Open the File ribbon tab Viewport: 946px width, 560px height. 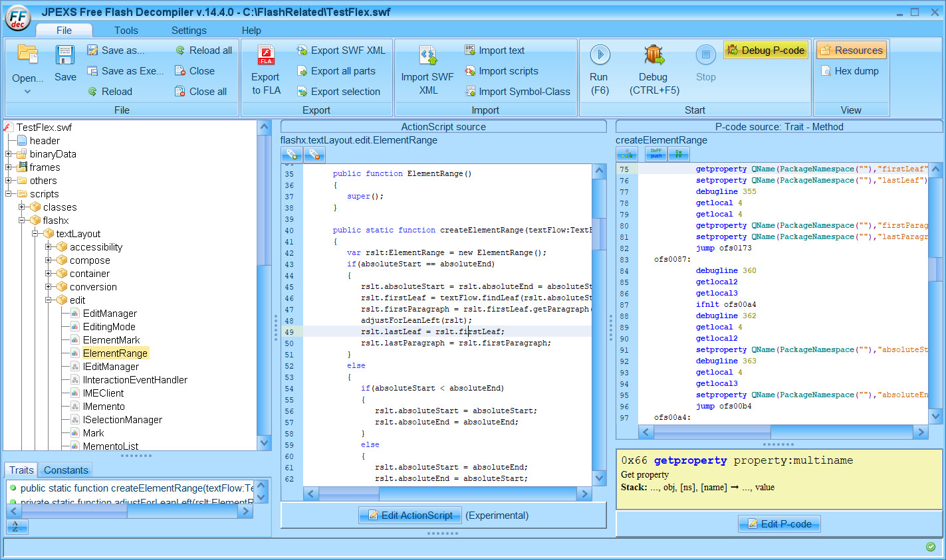[64, 31]
